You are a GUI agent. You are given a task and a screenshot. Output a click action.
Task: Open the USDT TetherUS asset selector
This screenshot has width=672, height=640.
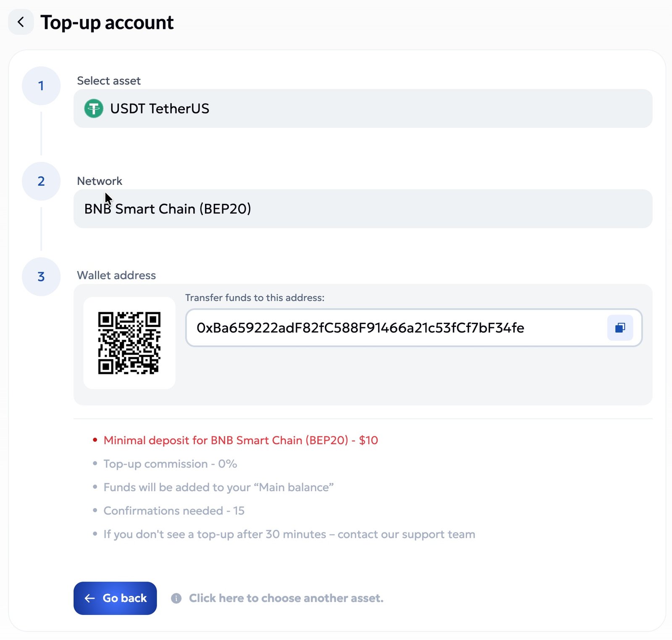pos(362,108)
